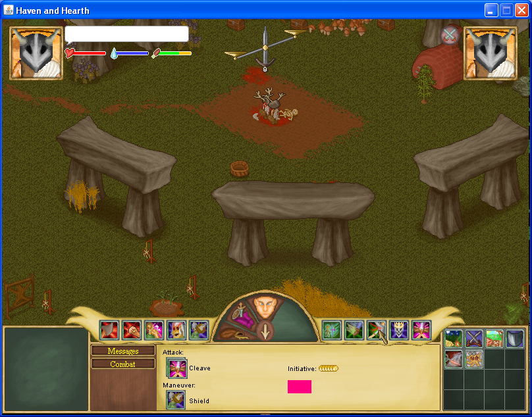Image resolution: width=532 pixels, height=417 pixels.
Task: Click the red brick kiln
Action: point(438,65)
